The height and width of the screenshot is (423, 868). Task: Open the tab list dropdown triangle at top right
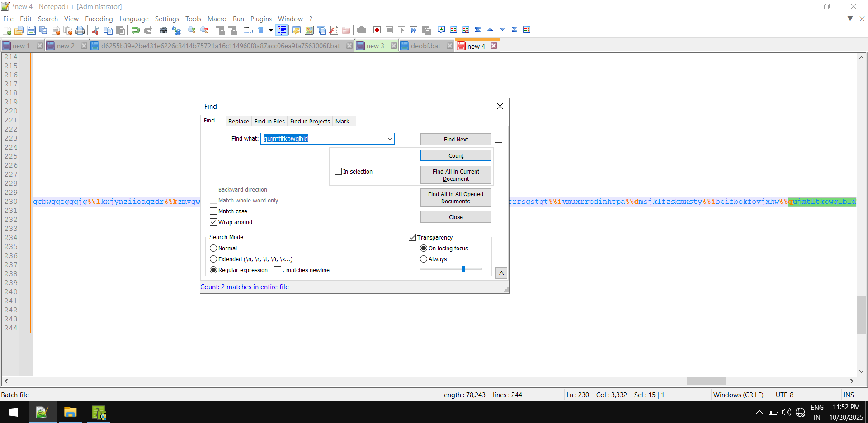[x=850, y=19]
